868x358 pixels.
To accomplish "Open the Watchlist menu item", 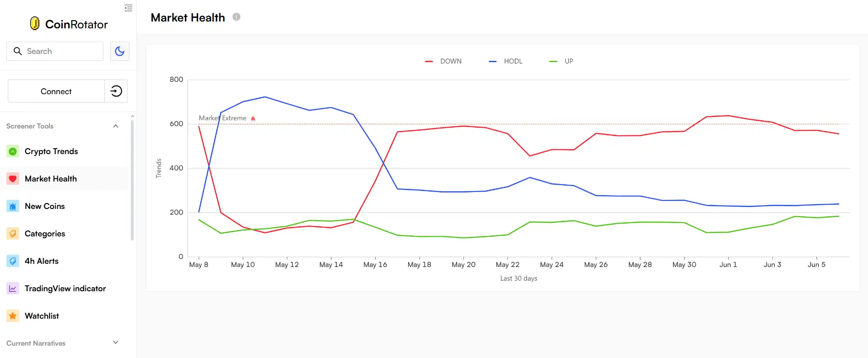I will (x=42, y=316).
